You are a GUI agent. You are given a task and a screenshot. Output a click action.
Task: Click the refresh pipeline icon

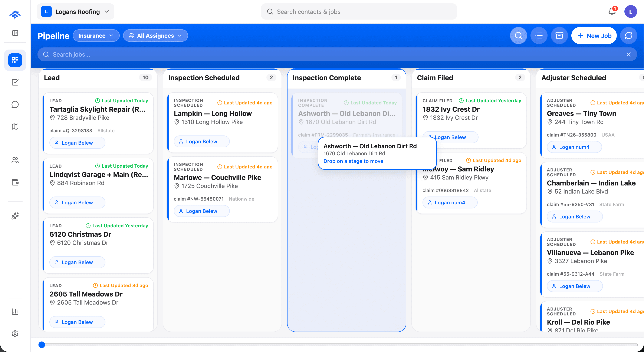tap(628, 36)
